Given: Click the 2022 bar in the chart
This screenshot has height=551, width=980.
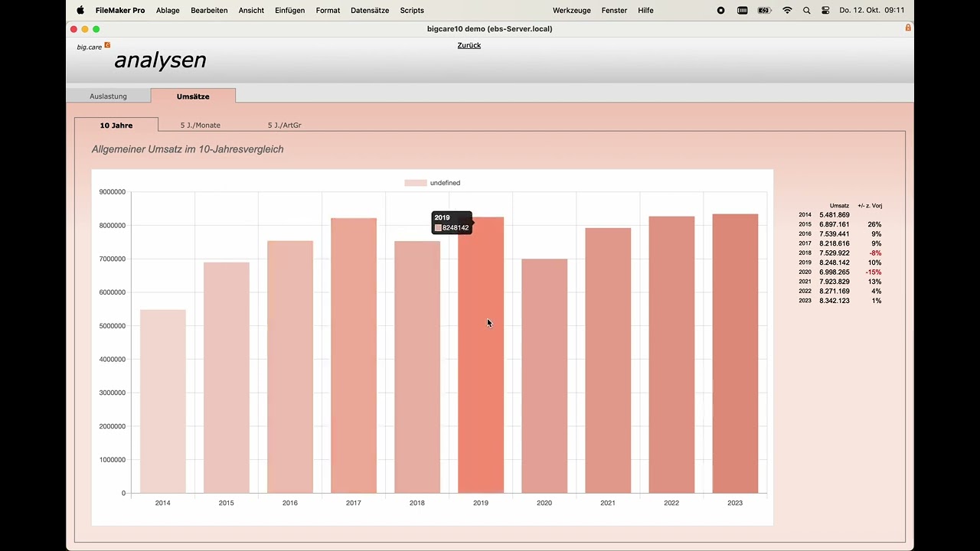Looking at the screenshot, I should coord(671,354).
